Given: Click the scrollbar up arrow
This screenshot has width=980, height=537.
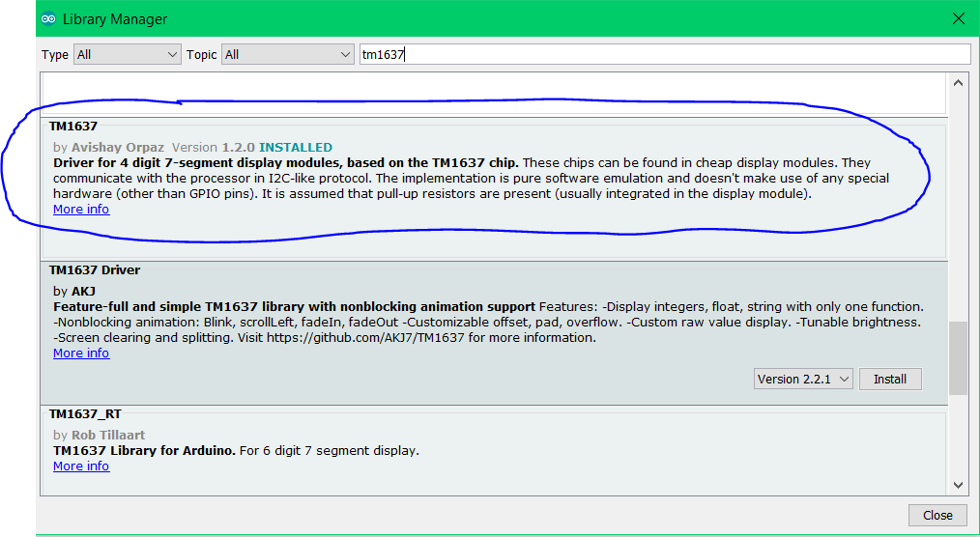Looking at the screenshot, I should [958, 82].
